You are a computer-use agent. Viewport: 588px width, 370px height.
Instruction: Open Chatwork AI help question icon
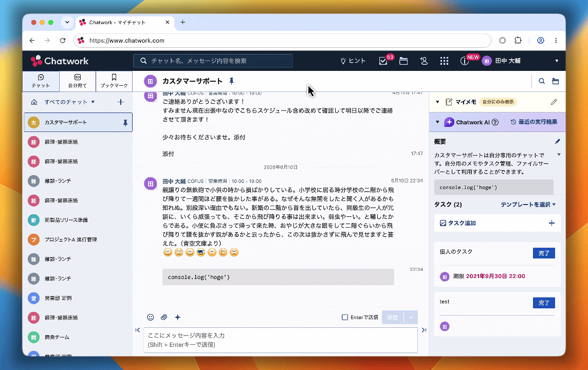(x=495, y=122)
